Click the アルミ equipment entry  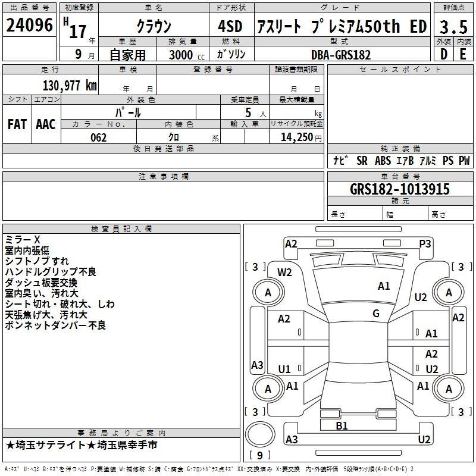click(x=428, y=161)
